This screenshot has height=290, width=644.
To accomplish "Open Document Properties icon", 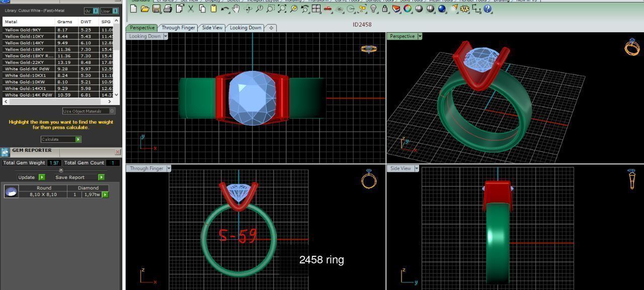I will pos(180,9).
